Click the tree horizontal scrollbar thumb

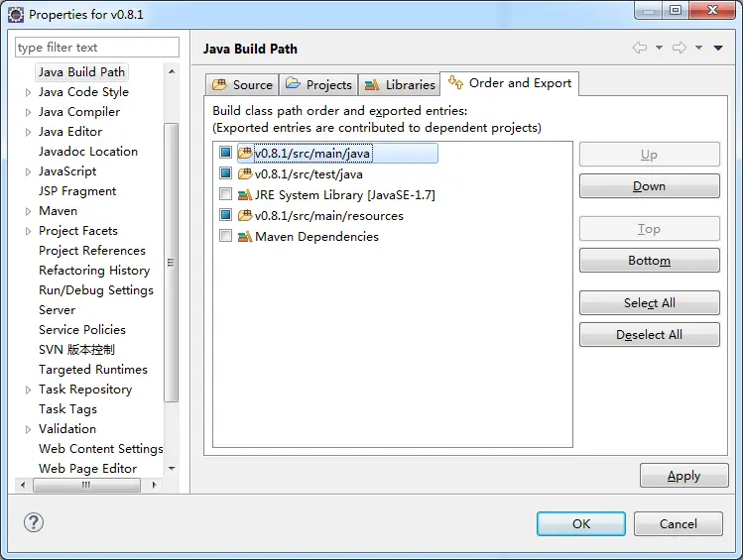click(86, 485)
